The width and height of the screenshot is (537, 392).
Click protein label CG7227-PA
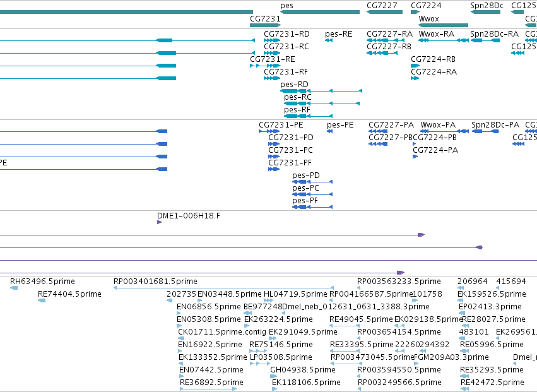[391, 125]
